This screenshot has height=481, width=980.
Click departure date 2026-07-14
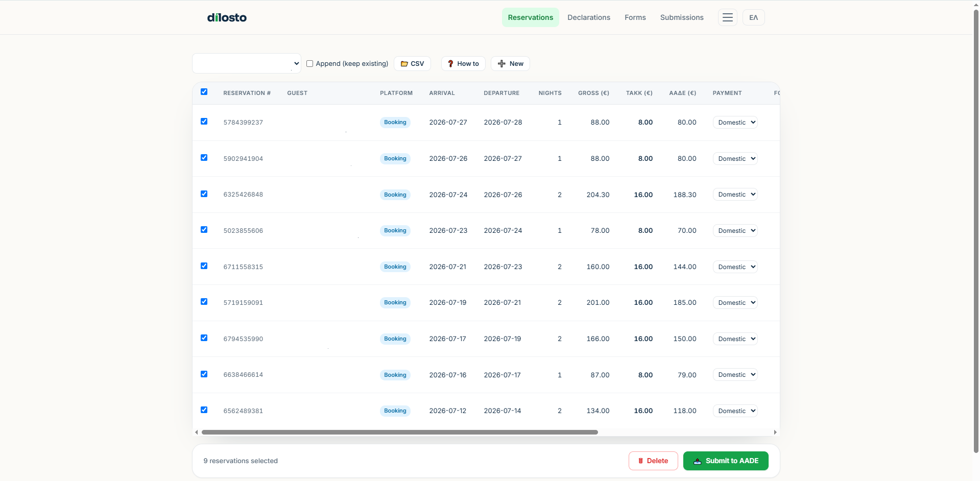(x=503, y=411)
